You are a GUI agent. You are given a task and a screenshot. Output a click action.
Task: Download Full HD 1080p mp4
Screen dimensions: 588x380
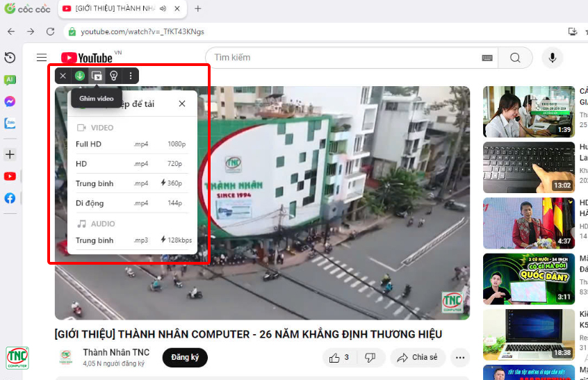coord(132,144)
